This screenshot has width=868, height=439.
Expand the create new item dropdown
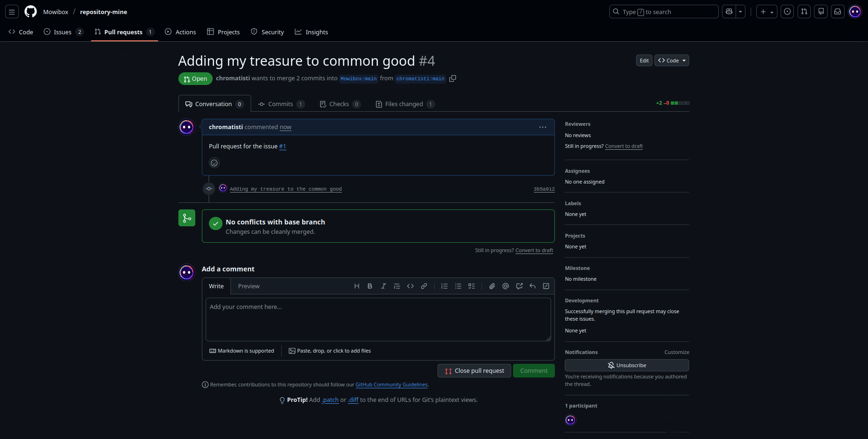point(772,11)
